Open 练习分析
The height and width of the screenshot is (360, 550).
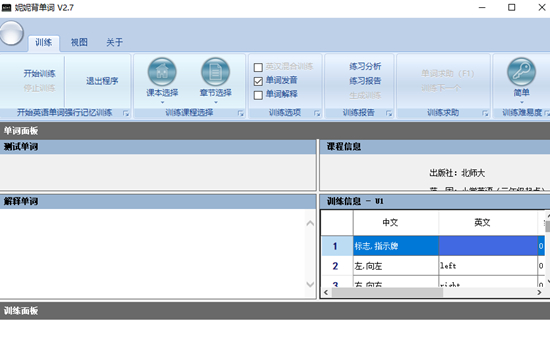(365, 66)
